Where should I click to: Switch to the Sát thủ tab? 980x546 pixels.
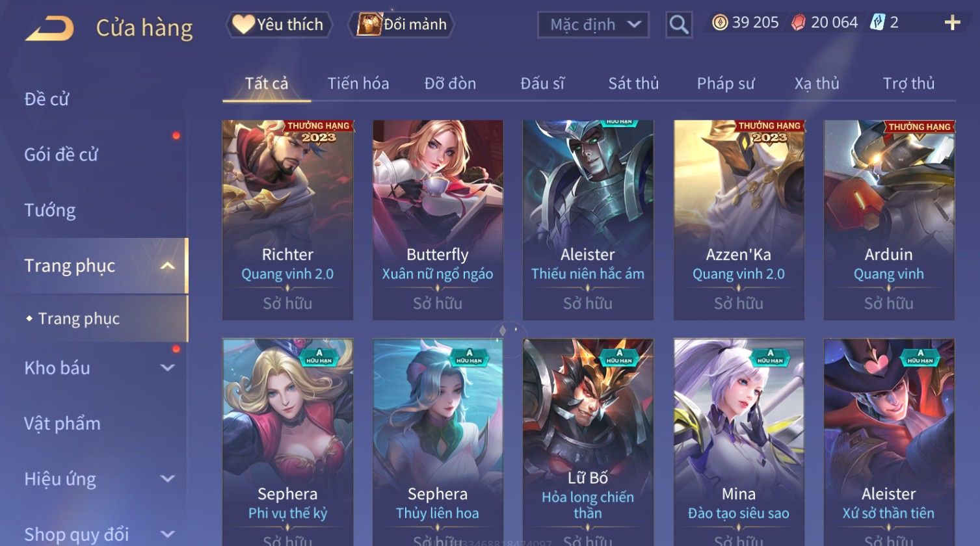[x=633, y=83]
